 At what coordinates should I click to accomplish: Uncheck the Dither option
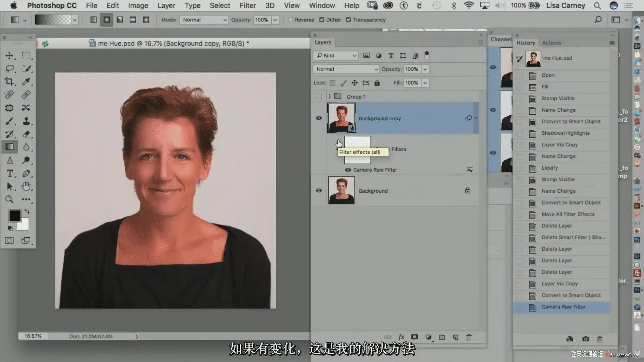pyautogui.click(x=322, y=20)
